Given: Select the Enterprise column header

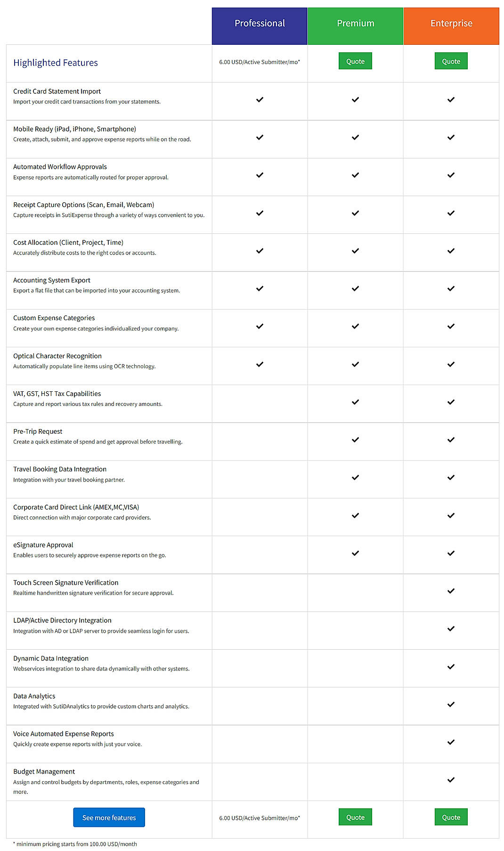Looking at the screenshot, I should (x=451, y=23).
